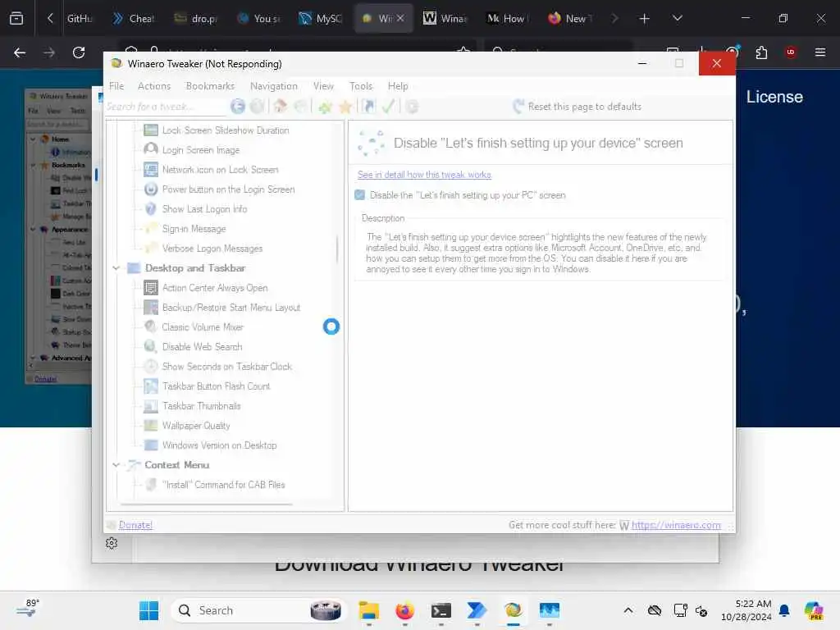
Task: Switch to the GitHub browser tab
Action: click(78, 18)
